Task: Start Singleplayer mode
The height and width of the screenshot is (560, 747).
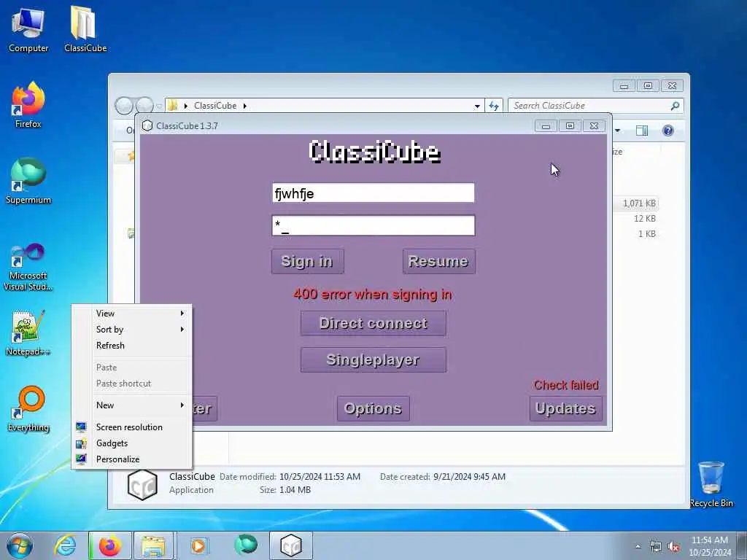Action: coord(373,359)
